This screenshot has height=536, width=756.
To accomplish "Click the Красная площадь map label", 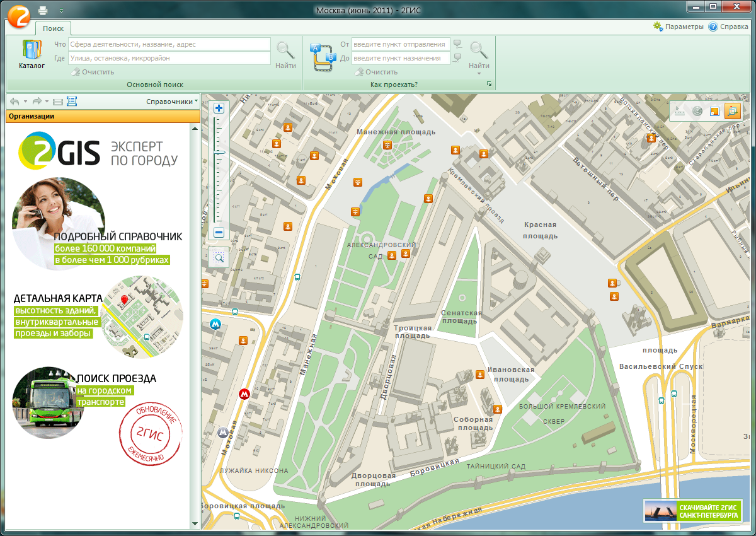I will (x=541, y=230).
